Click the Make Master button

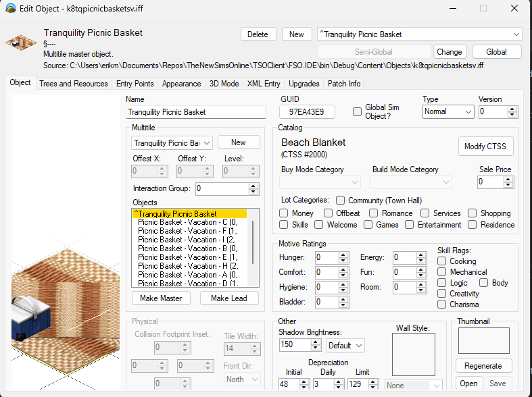tap(161, 298)
